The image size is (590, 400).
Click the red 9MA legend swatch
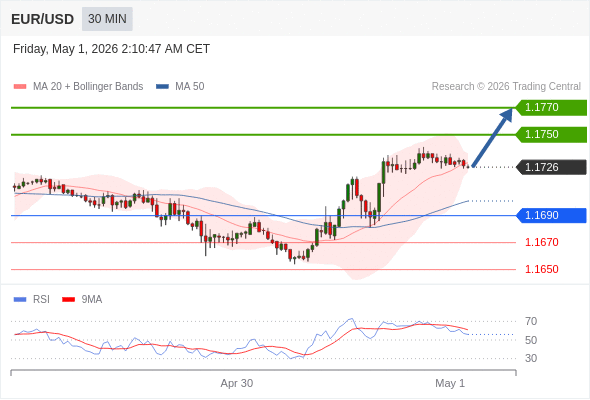[68, 300]
